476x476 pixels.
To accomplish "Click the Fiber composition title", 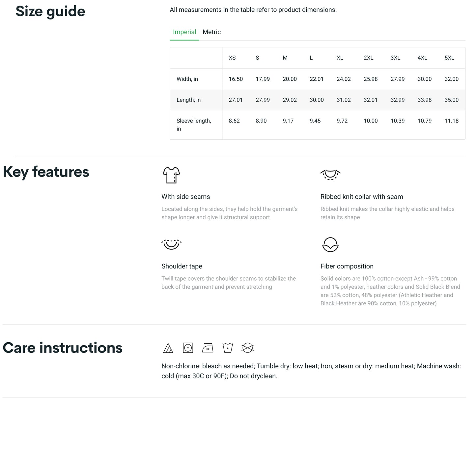I will (x=347, y=266).
